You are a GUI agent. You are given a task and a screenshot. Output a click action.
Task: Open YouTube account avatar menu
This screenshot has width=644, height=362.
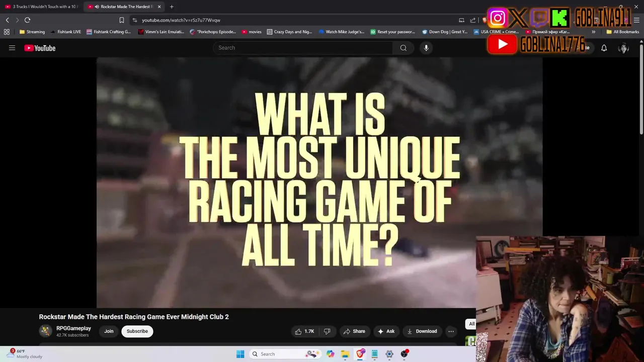tap(623, 48)
